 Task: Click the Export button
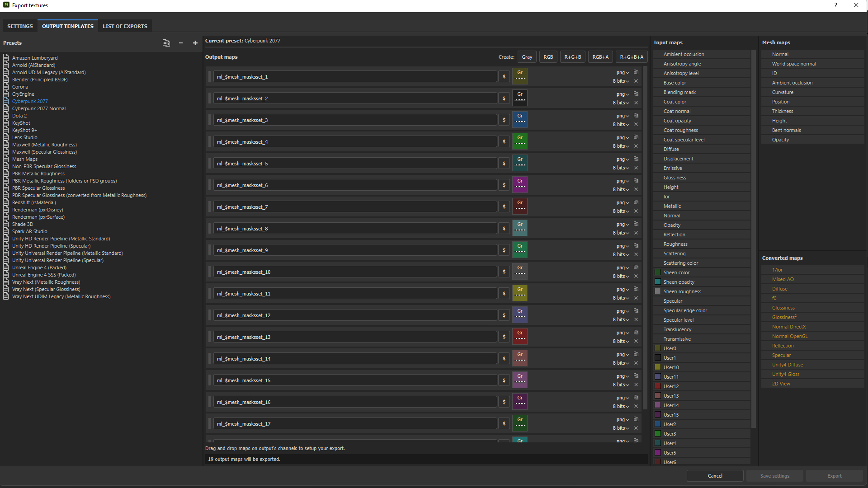click(834, 475)
